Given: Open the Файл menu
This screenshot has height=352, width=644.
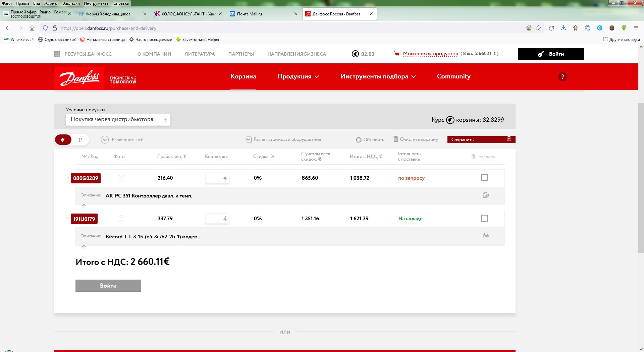Looking at the screenshot, I should tap(7, 3).
